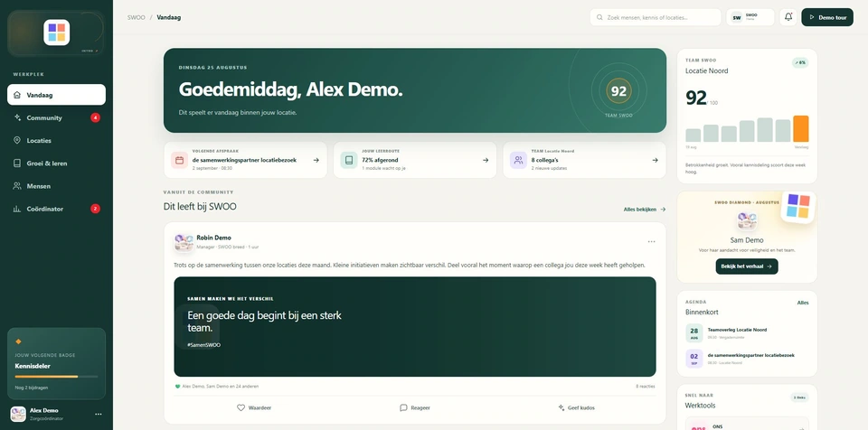868x430 pixels.
Task: Click the Coördinator red badge 2
Action: [x=95, y=209]
